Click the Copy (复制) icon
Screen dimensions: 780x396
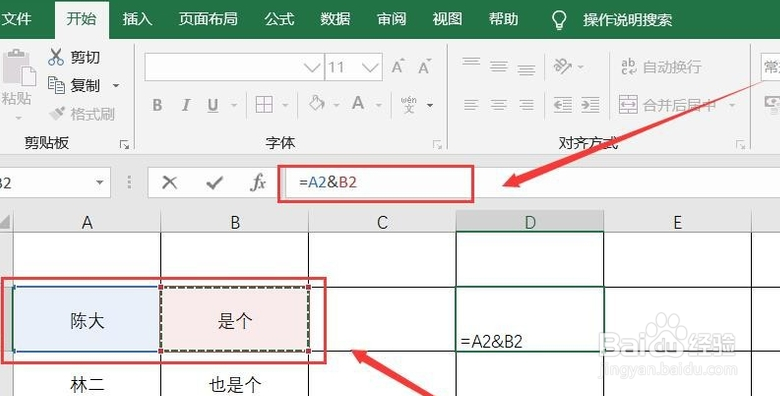(56, 85)
